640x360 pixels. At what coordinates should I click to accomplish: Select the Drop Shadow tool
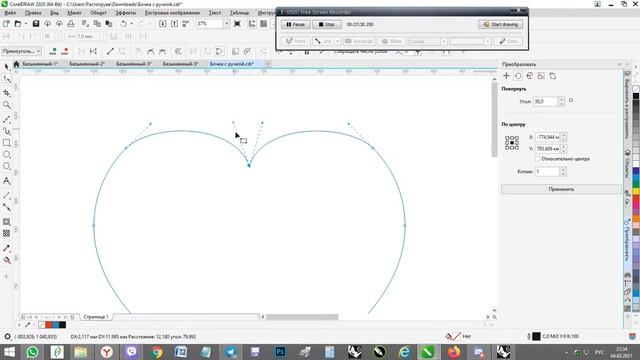pos(7,222)
